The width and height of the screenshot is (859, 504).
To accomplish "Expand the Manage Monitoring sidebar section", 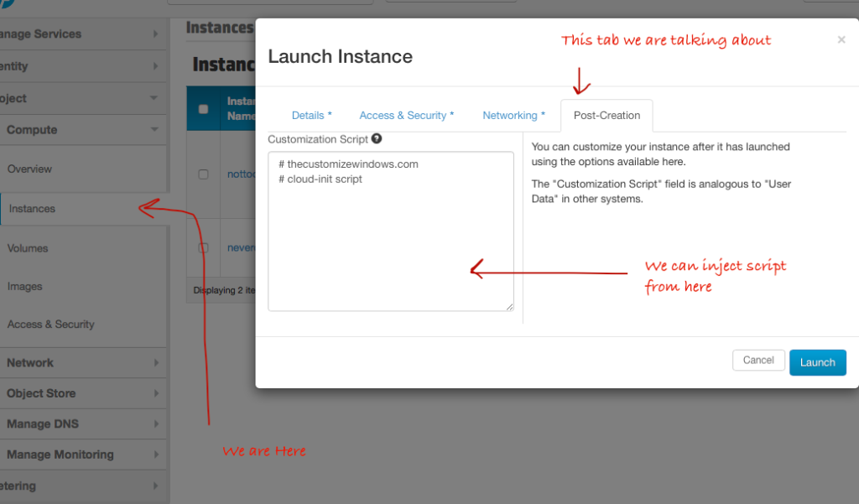I will click(82, 455).
